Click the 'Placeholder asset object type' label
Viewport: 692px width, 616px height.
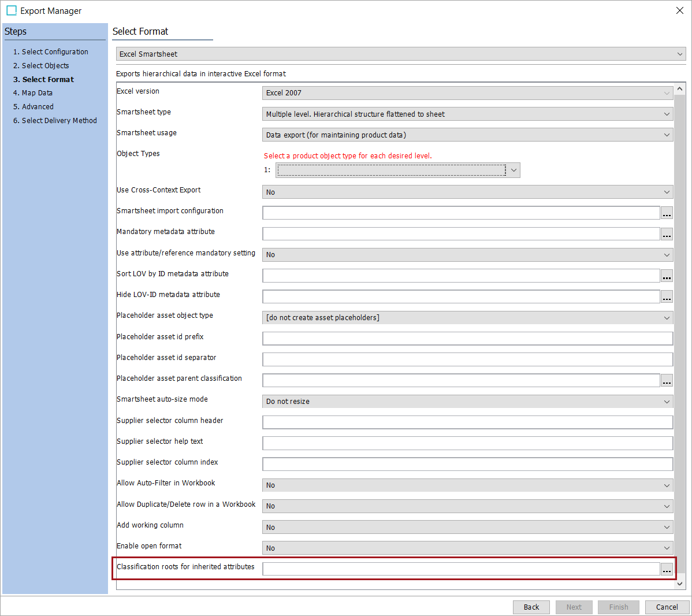[165, 316]
